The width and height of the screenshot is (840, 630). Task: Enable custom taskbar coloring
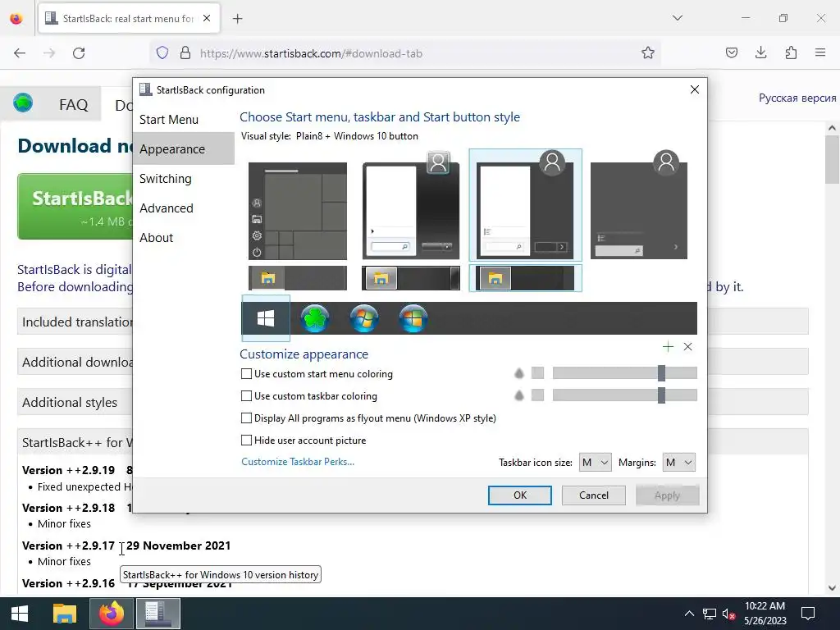[x=246, y=396]
